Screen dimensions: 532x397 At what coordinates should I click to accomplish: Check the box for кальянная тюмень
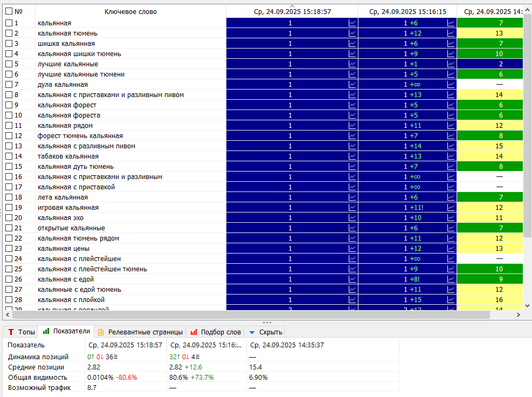click(x=9, y=33)
